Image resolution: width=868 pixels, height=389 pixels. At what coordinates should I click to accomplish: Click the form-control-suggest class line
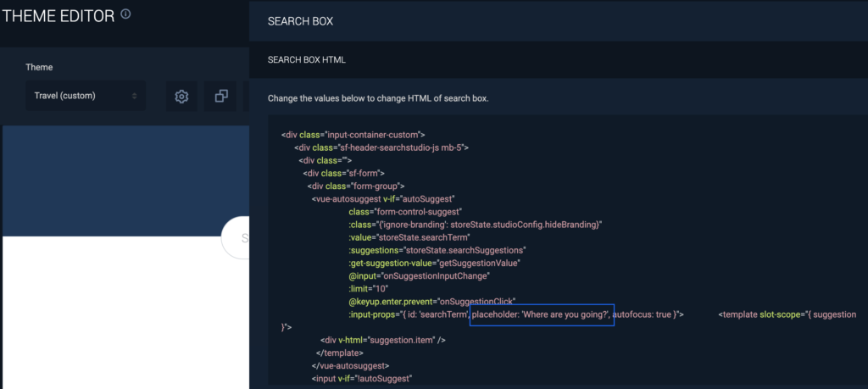point(405,211)
